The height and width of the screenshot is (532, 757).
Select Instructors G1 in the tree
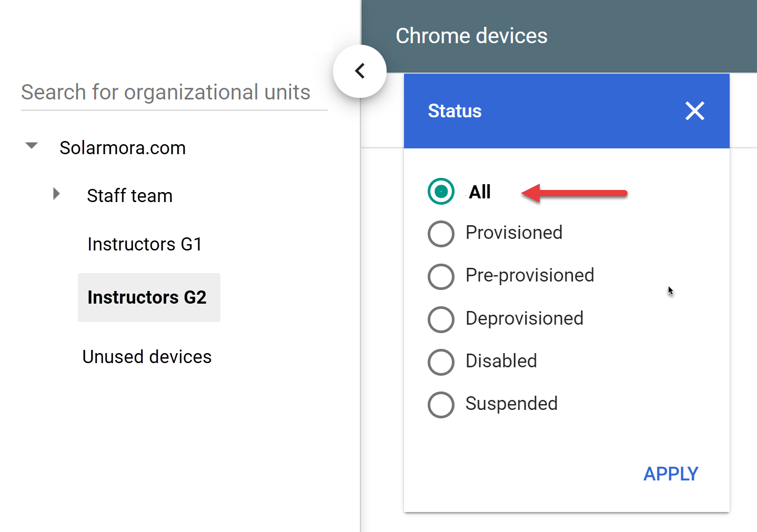click(145, 244)
